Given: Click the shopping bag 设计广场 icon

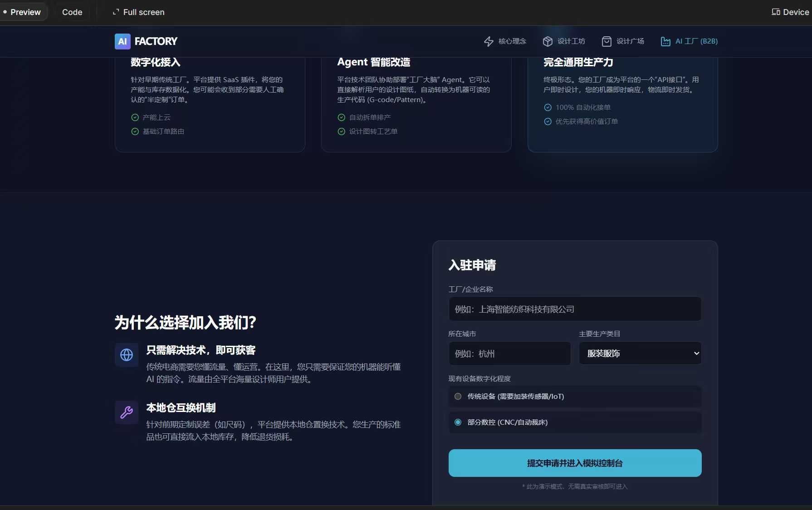Looking at the screenshot, I should (607, 41).
